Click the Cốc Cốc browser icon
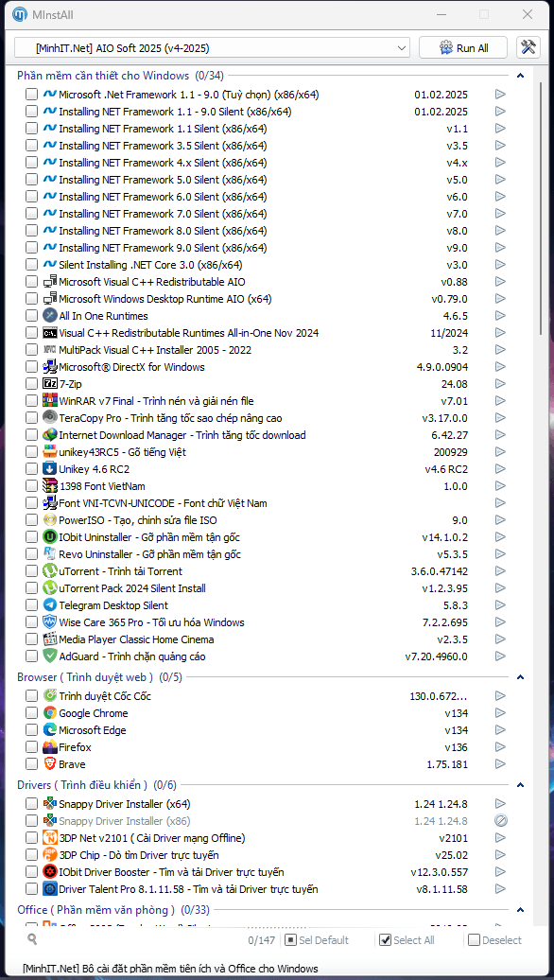The image size is (554, 980). click(50, 695)
